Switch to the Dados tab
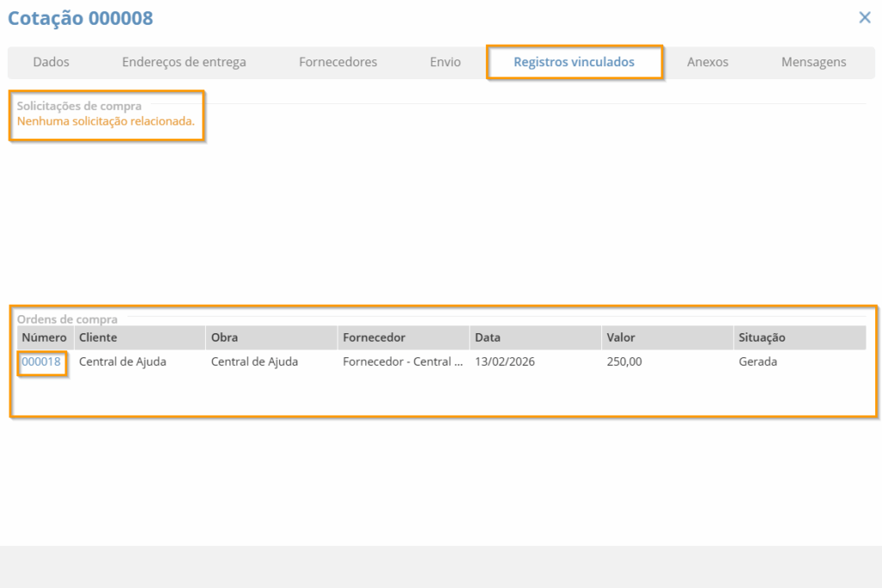The width and height of the screenshot is (882, 588). [x=51, y=62]
